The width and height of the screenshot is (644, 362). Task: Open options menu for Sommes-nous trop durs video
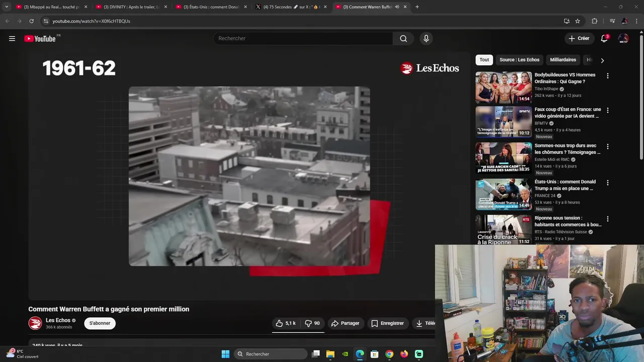point(607,146)
